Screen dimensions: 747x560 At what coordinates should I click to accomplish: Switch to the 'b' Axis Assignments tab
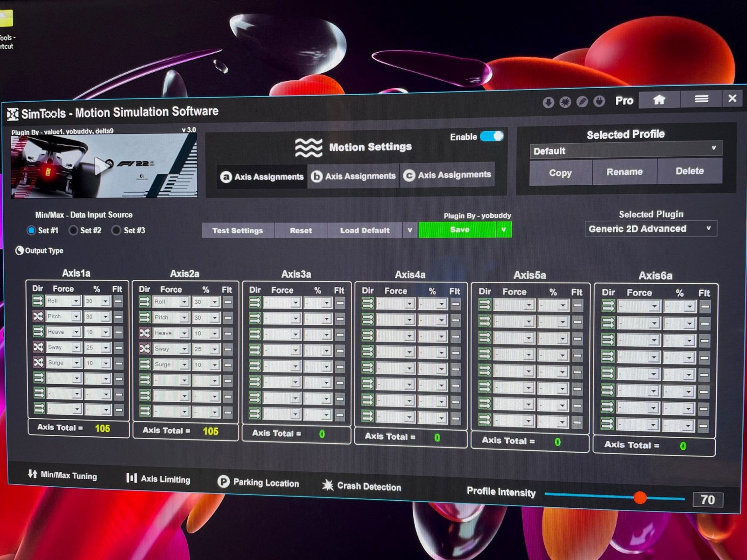(353, 176)
